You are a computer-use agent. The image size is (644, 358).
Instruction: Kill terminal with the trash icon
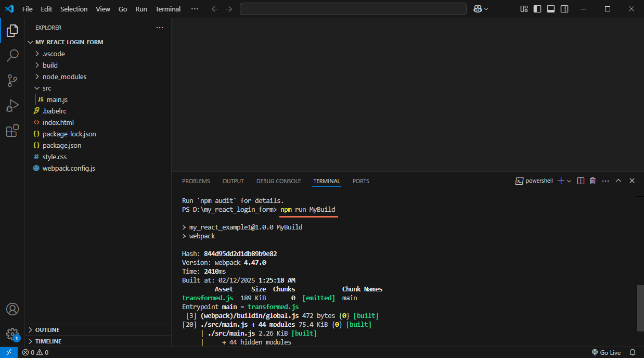coord(593,181)
